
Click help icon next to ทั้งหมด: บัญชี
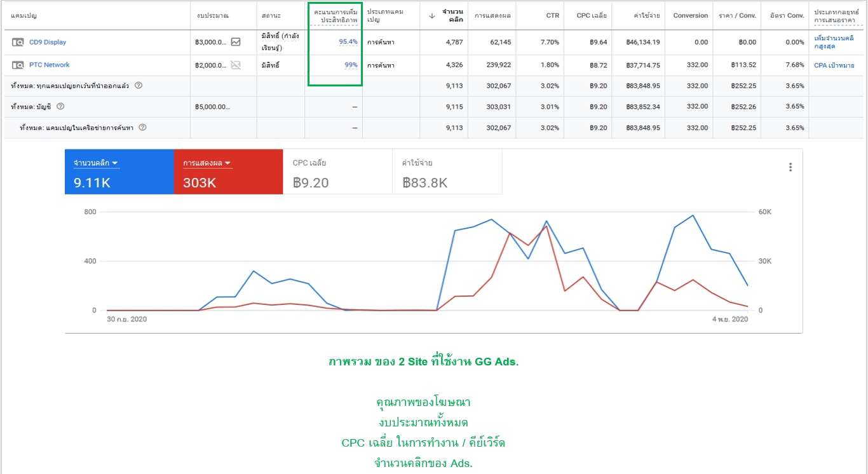tap(61, 107)
